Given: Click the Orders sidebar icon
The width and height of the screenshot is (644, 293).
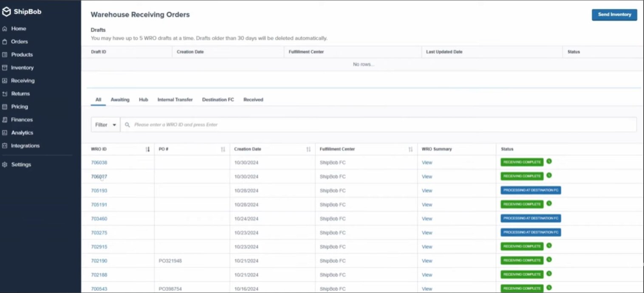Looking at the screenshot, I should click(5, 42).
